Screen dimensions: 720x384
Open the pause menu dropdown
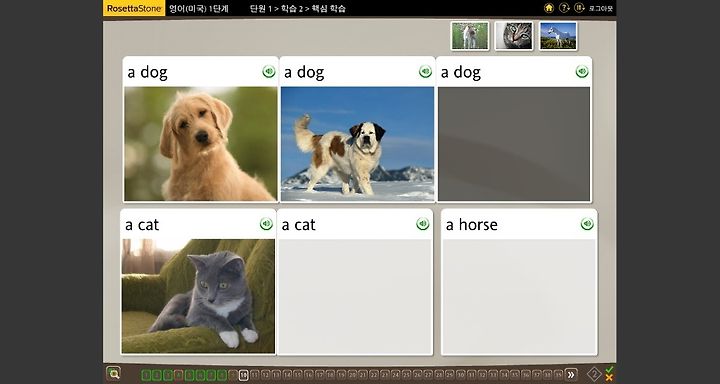point(579,8)
